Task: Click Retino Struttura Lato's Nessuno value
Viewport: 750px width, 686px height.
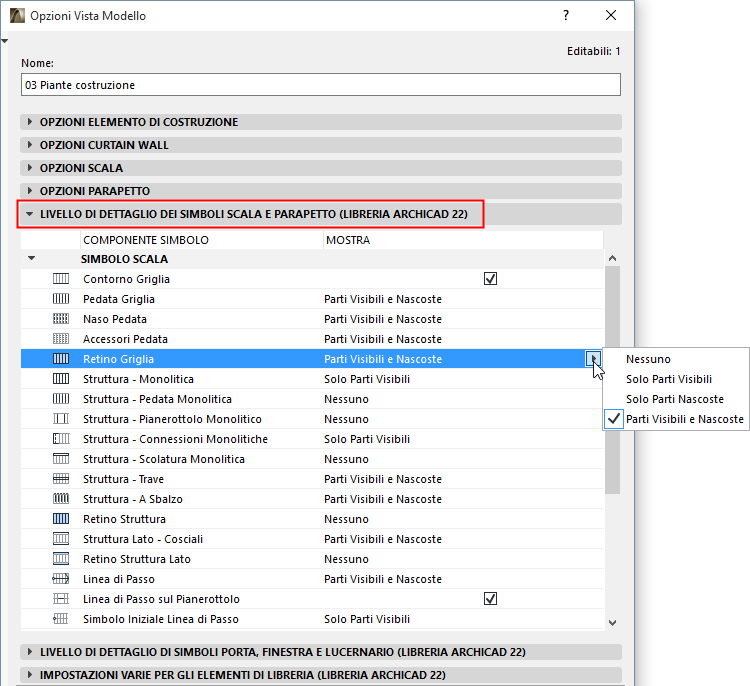Action: 346,559
